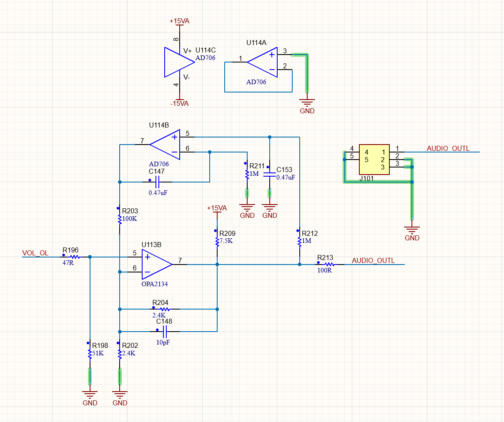
Task: Select the U113B OPA2134 op-amp symbol
Action: (157, 264)
